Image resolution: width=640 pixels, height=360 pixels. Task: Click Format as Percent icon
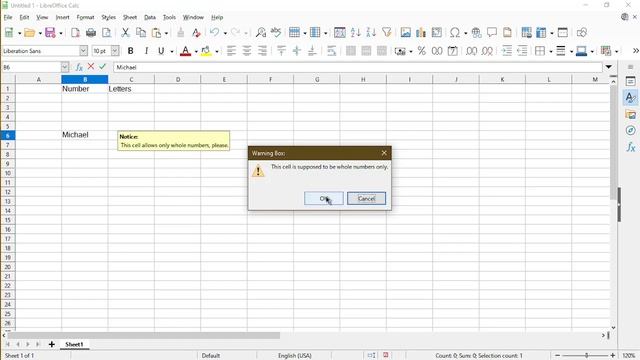pos(422,51)
